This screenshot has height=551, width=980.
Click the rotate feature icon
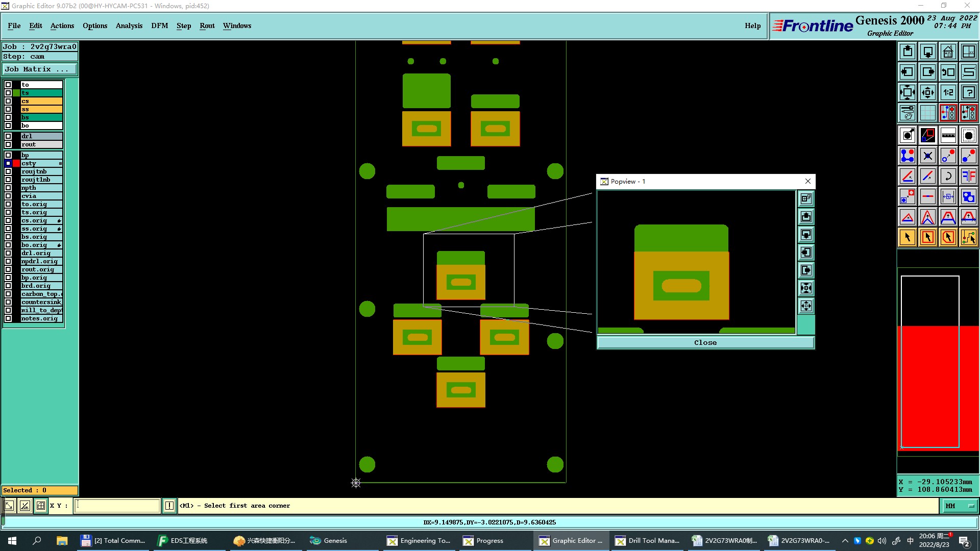948,176
